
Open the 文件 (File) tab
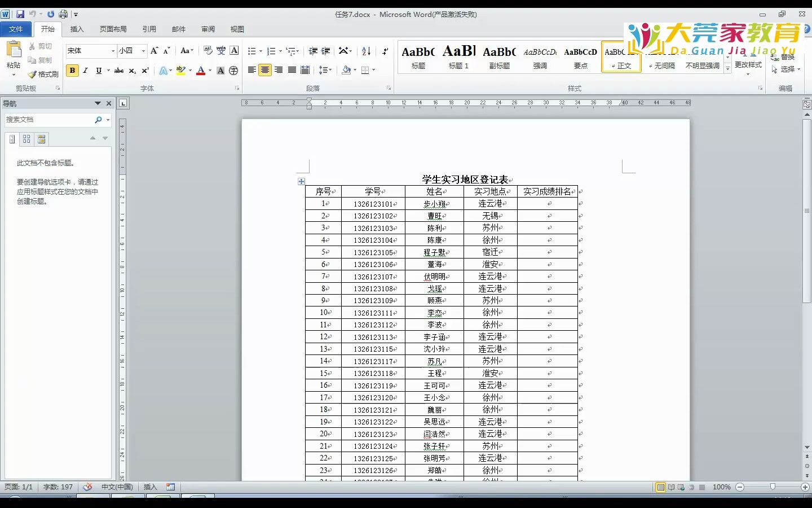coord(16,29)
